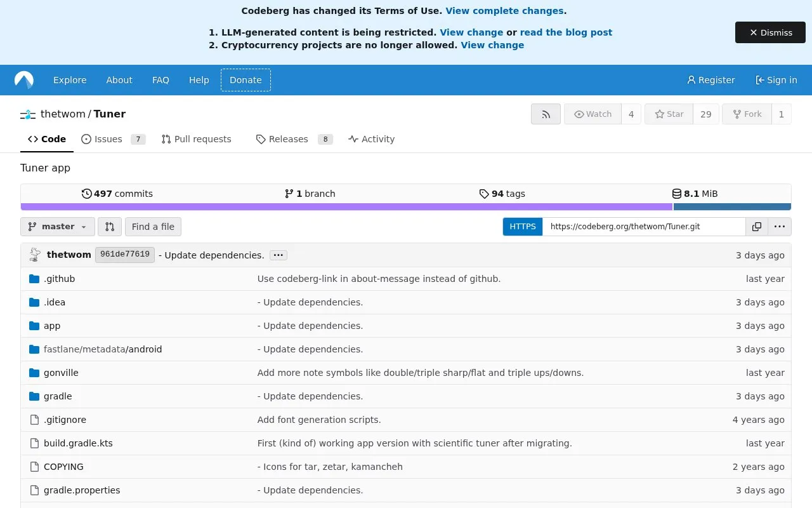
Task: Open the .github folder
Action: point(59,279)
